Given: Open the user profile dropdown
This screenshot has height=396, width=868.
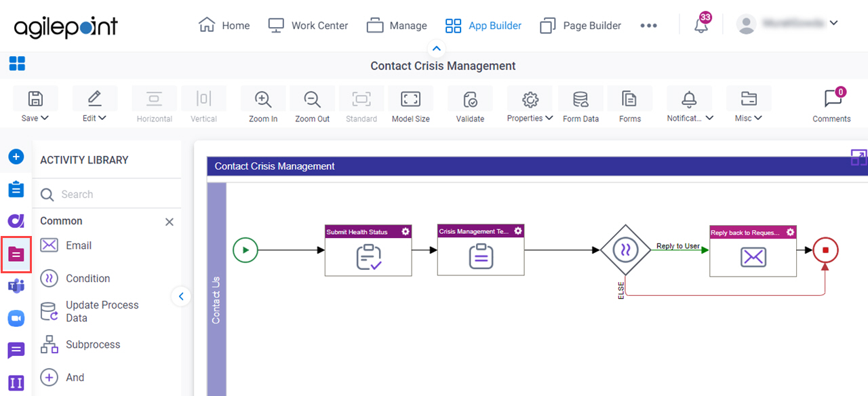Looking at the screenshot, I should click(787, 24).
